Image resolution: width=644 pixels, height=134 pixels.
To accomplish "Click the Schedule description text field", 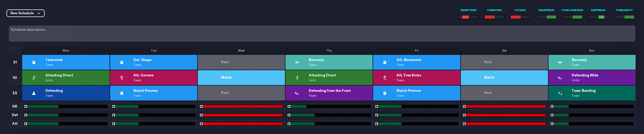I will 322,33.
